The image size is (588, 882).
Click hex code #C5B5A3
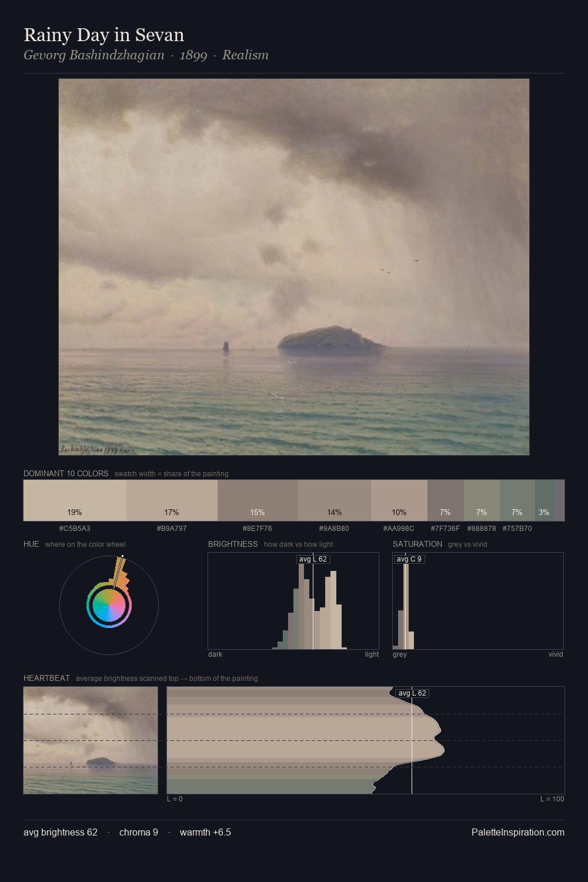pyautogui.click(x=75, y=529)
